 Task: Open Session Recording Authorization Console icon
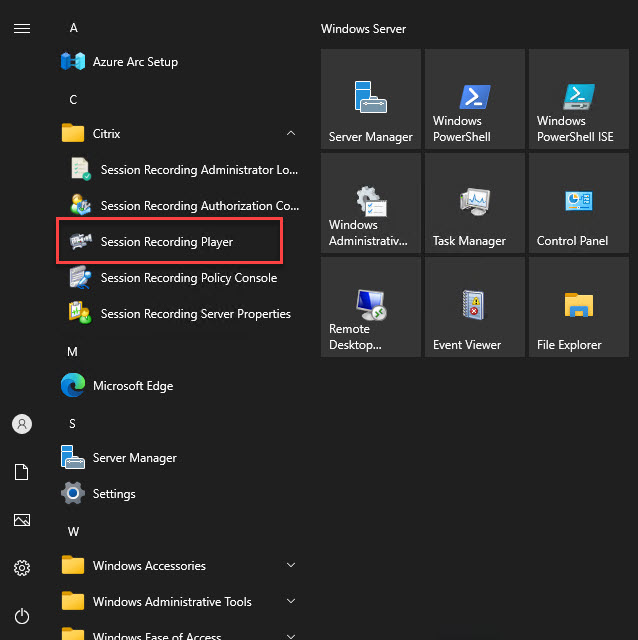[80, 205]
